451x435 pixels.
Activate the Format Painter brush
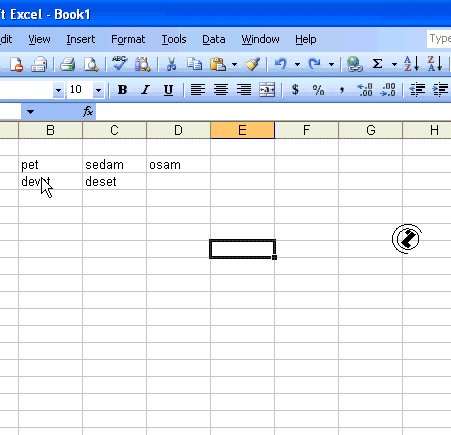252,64
